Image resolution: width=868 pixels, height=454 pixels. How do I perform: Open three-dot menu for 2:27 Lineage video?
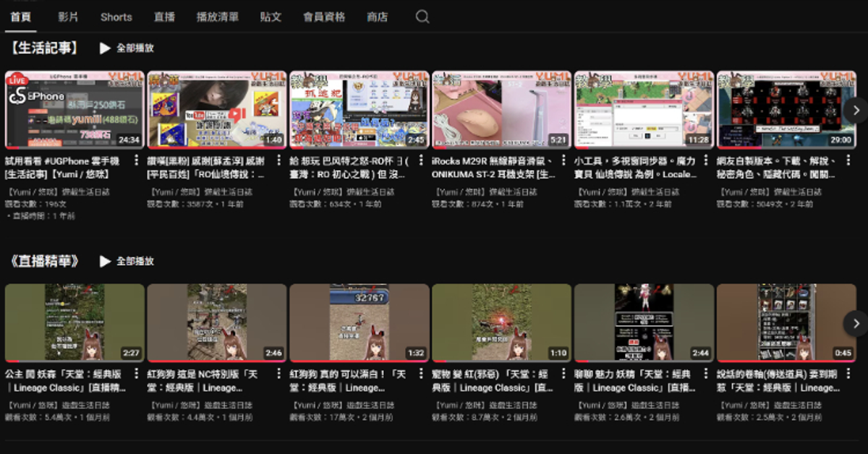[137, 374]
